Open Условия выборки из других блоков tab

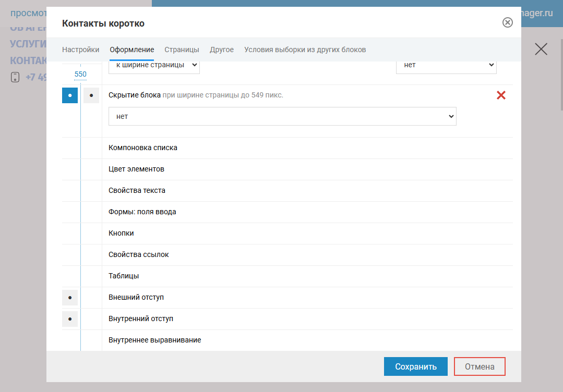coord(305,50)
